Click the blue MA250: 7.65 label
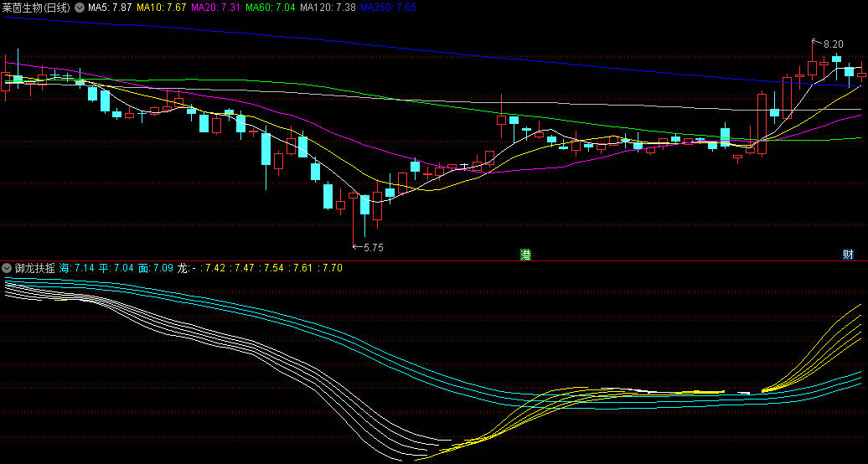Viewport: 868px width, 464px height. click(388, 8)
